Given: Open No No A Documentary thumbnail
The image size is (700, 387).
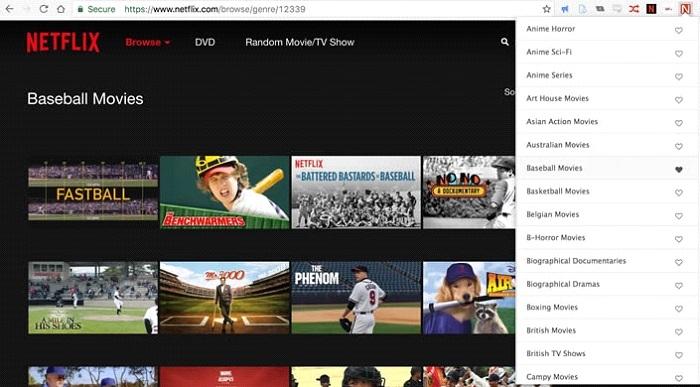Looking at the screenshot, I should pyautogui.click(x=469, y=192).
